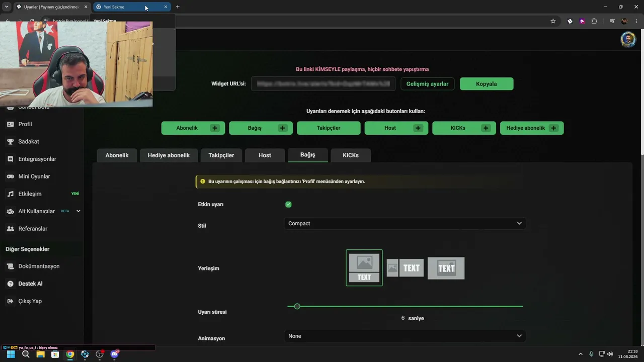
Task: Open the Stil dropdown showing Compact
Action: 405,224
